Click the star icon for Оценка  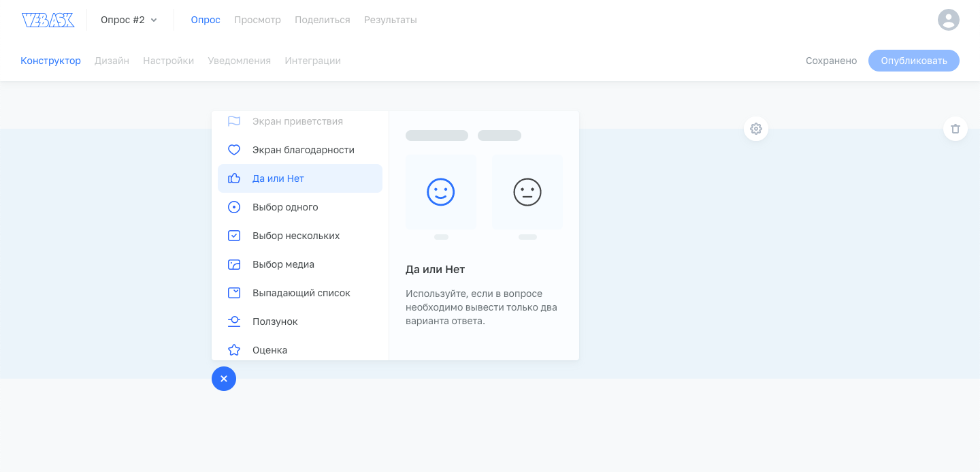click(234, 350)
